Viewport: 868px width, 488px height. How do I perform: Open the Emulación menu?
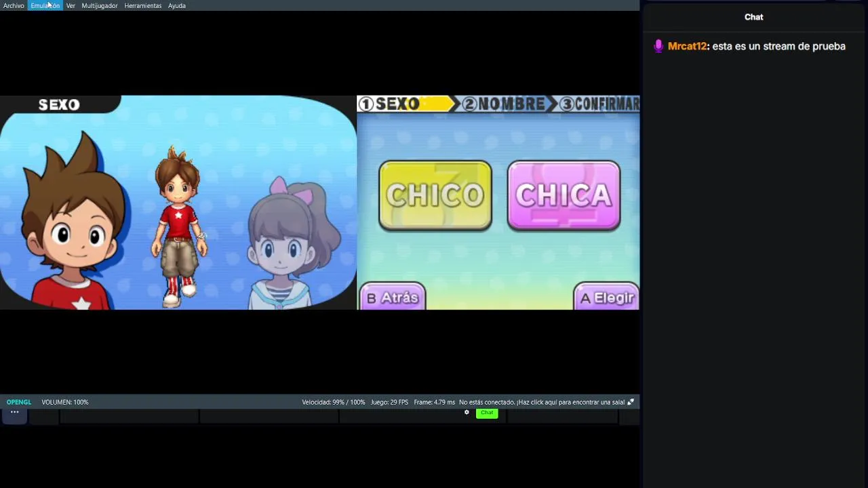tap(45, 5)
